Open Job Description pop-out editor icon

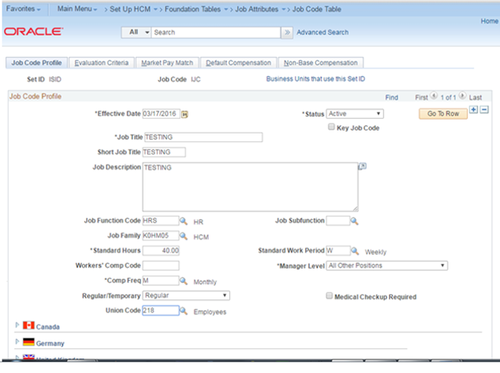coord(362,166)
